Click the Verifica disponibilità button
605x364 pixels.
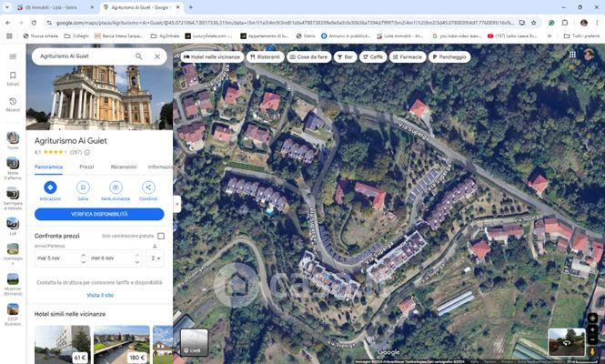[x=99, y=215]
